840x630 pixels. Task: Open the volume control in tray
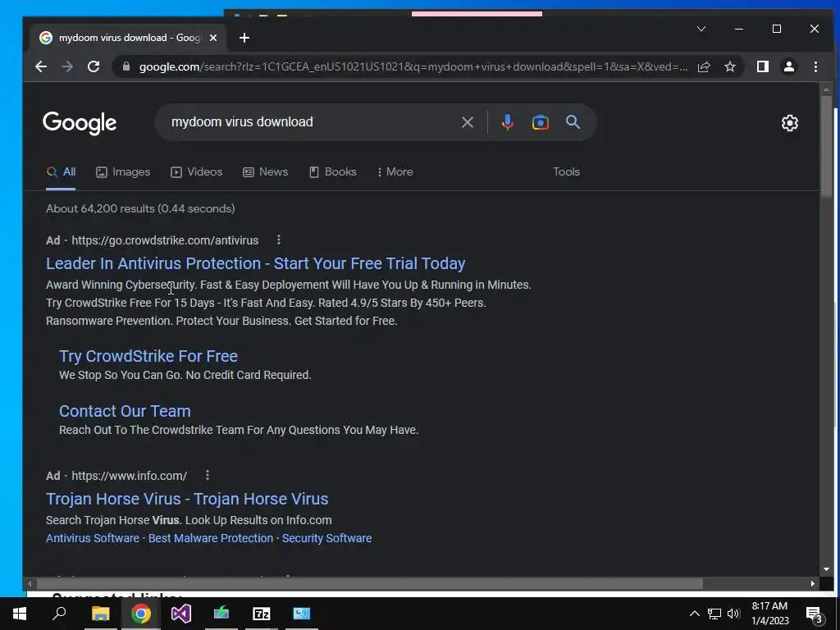coord(734,614)
